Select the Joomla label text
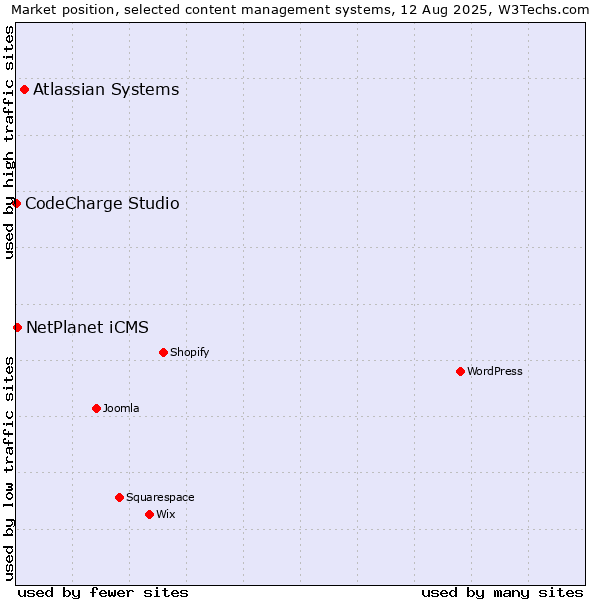Screen dimensions: 600x600 pos(121,408)
